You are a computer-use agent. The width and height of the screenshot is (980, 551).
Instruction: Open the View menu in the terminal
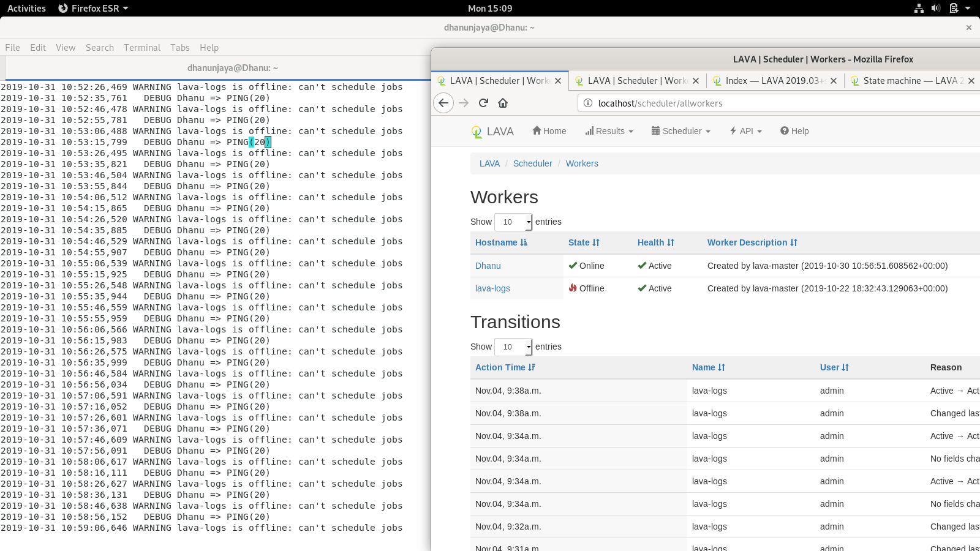pyautogui.click(x=66, y=48)
